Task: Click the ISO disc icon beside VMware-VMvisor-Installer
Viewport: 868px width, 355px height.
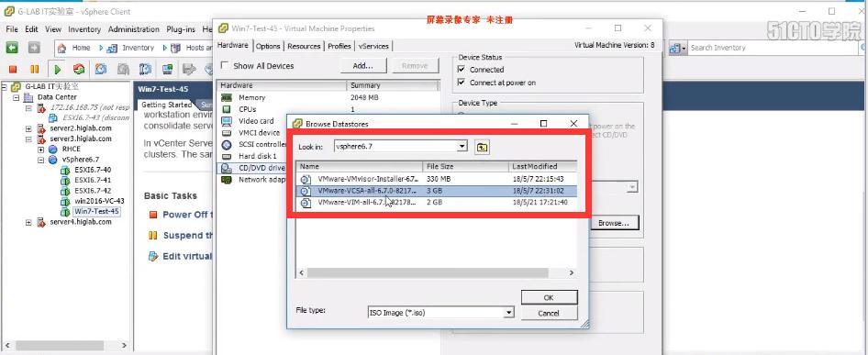Action: [306, 179]
